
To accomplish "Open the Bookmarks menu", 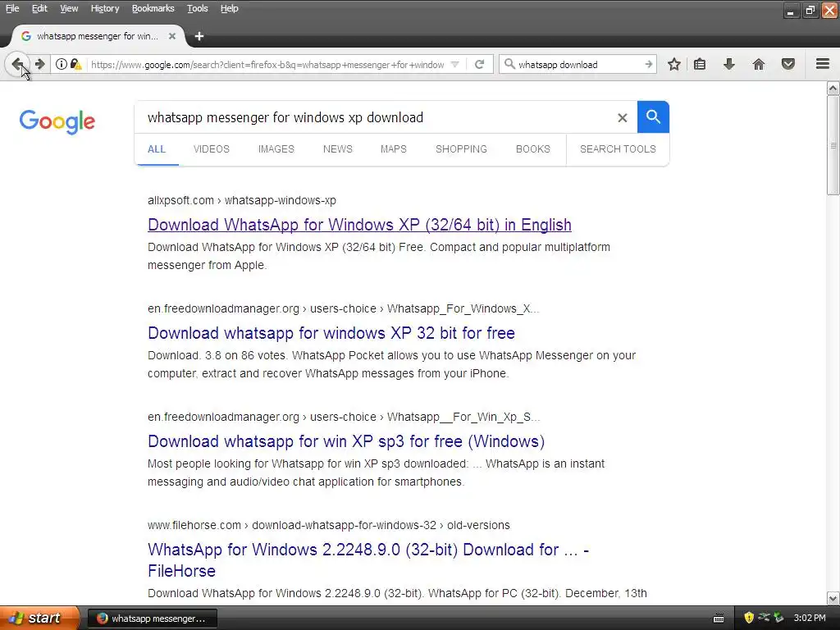I will 153,8.
